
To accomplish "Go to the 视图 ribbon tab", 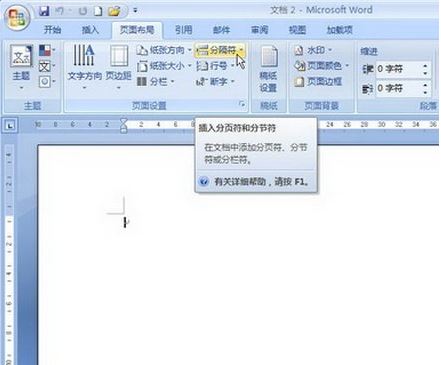I will (x=297, y=30).
